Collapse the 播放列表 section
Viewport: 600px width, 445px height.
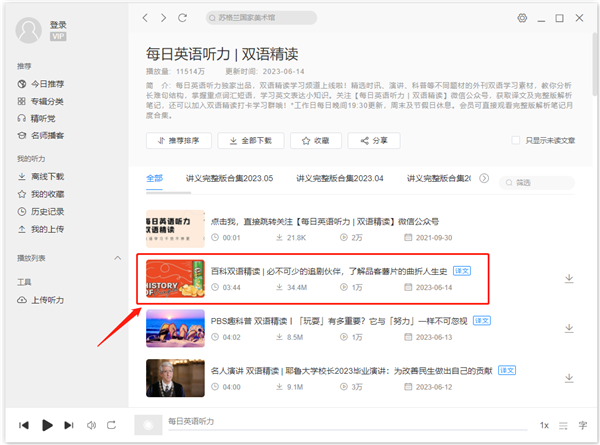pos(119,258)
